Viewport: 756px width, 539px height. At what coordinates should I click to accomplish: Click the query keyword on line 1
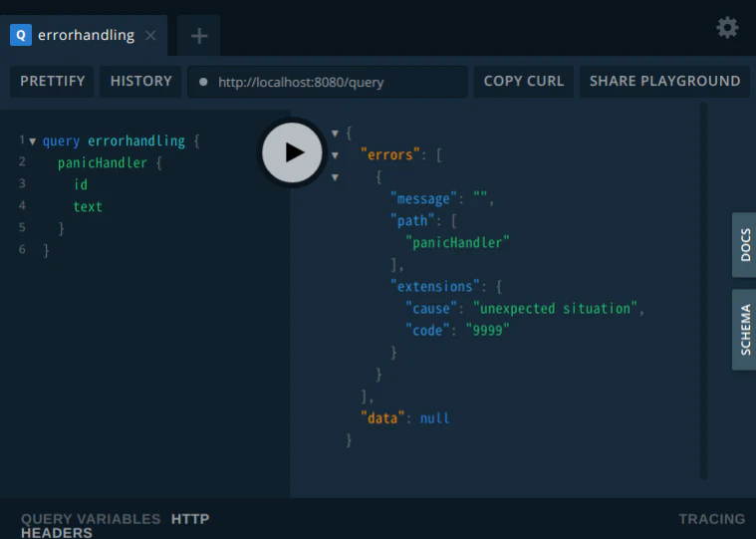pyautogui.click(x=61, y=141)
